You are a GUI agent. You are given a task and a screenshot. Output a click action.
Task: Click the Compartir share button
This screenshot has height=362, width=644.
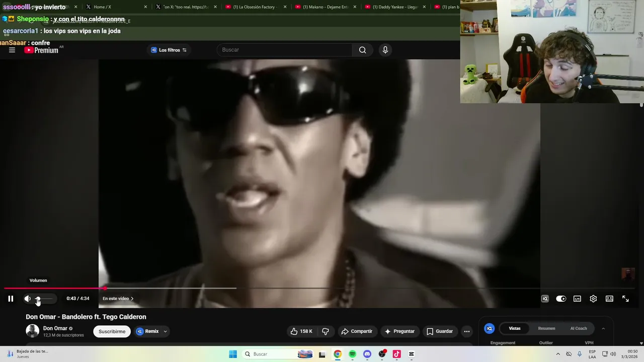tap(357, 331)
